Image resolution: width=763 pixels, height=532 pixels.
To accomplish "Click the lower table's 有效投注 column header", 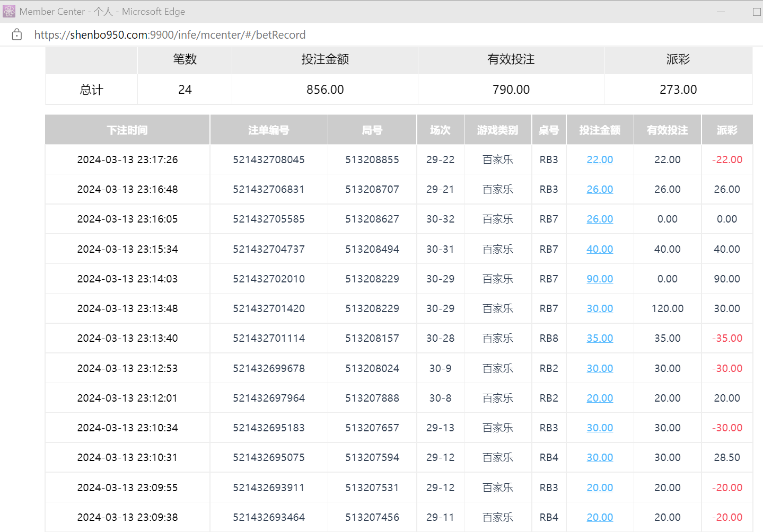I will 668,130.
